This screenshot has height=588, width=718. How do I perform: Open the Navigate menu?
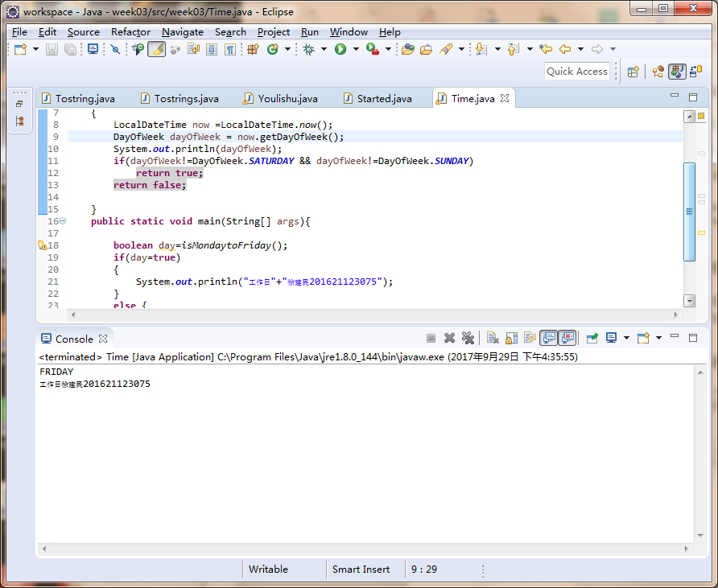coord(183,32)
